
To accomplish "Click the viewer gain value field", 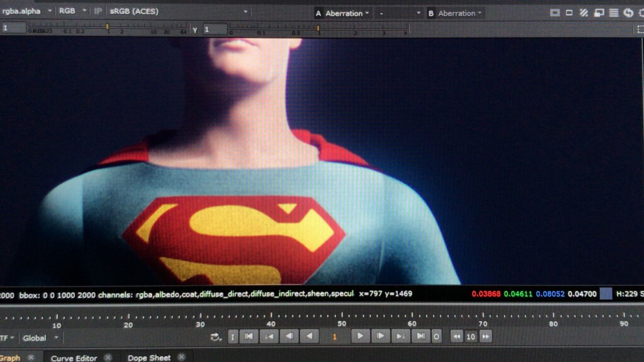I will [13, 28].
